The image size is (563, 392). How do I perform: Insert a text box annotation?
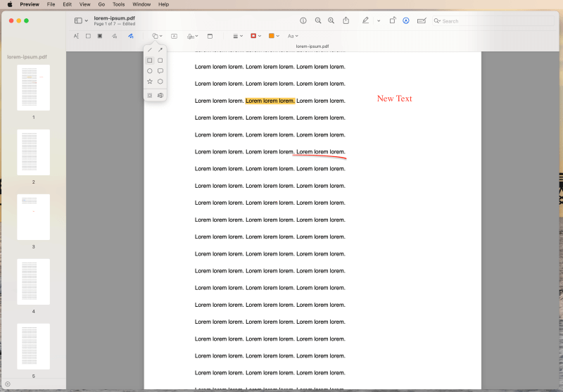(174, 36)
